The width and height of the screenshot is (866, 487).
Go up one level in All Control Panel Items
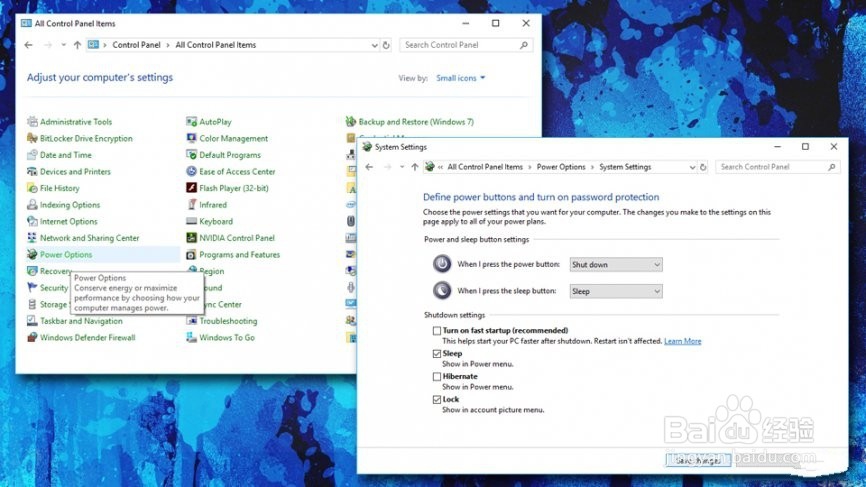77,45
